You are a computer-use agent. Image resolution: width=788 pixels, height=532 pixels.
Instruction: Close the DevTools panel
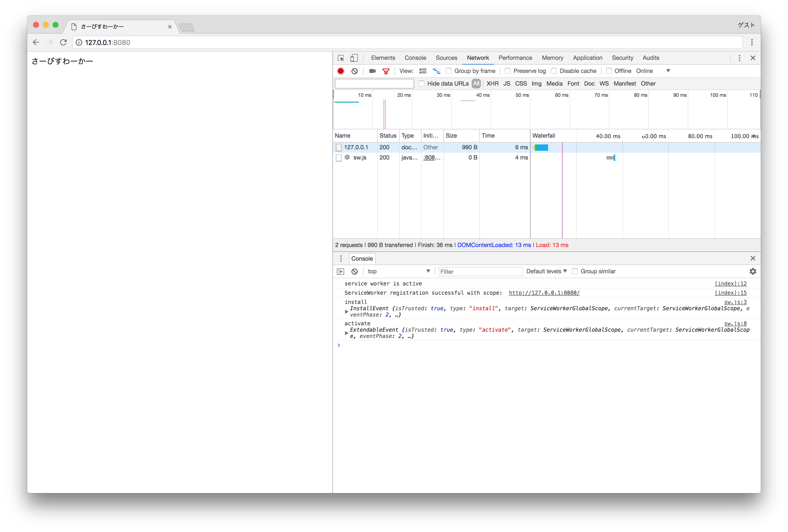click(x=753, y=58)
